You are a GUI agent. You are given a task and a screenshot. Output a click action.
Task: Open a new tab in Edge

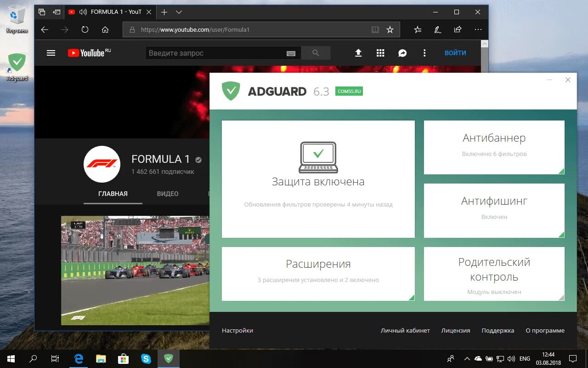pos(164,12)
